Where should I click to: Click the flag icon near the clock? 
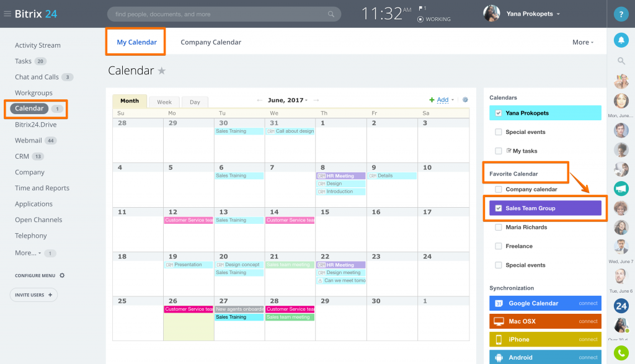[x=421, y=8]
